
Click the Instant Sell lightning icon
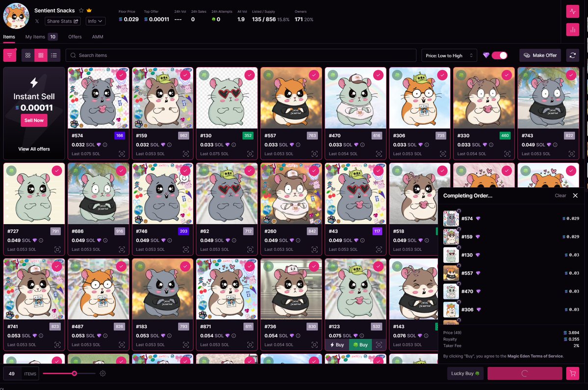[x=34, y=82]
